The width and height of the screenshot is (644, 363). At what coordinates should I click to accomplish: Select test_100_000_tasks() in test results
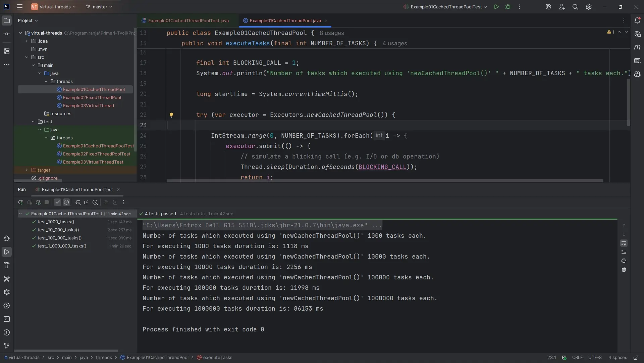point(59,238)
